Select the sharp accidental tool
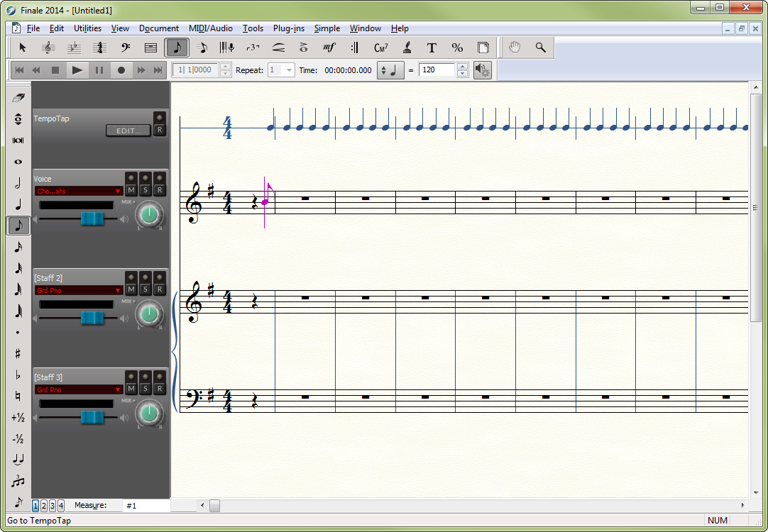 (18, 353)
